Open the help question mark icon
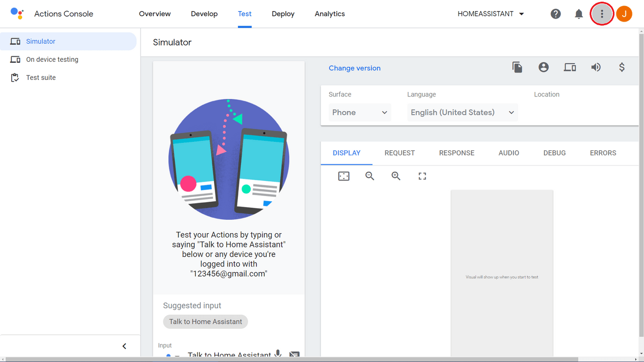This screenshot has height=362, width=644. [555, 14]
